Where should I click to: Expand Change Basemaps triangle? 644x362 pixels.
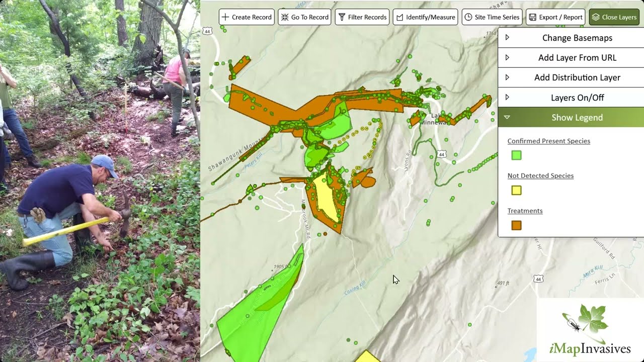[507, 38]
